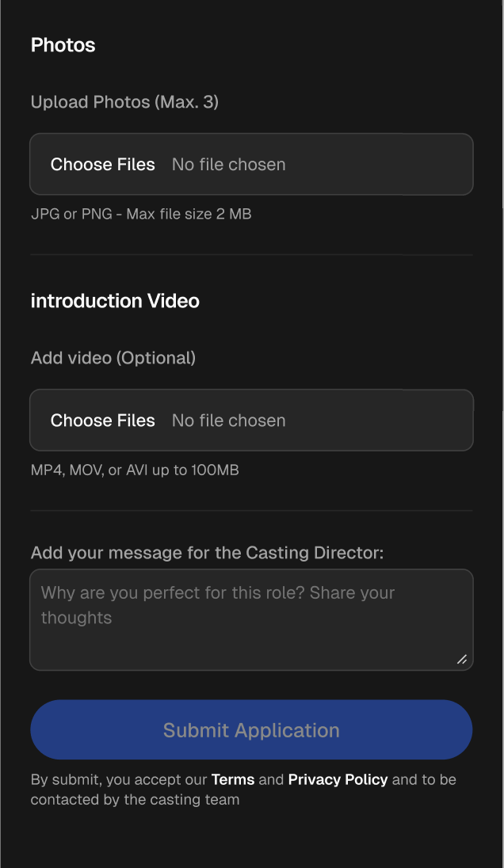Screen dimensions: 504x868
Task: Click the 'Why are you perfect' placeholder text
Action: pos(218,605)
